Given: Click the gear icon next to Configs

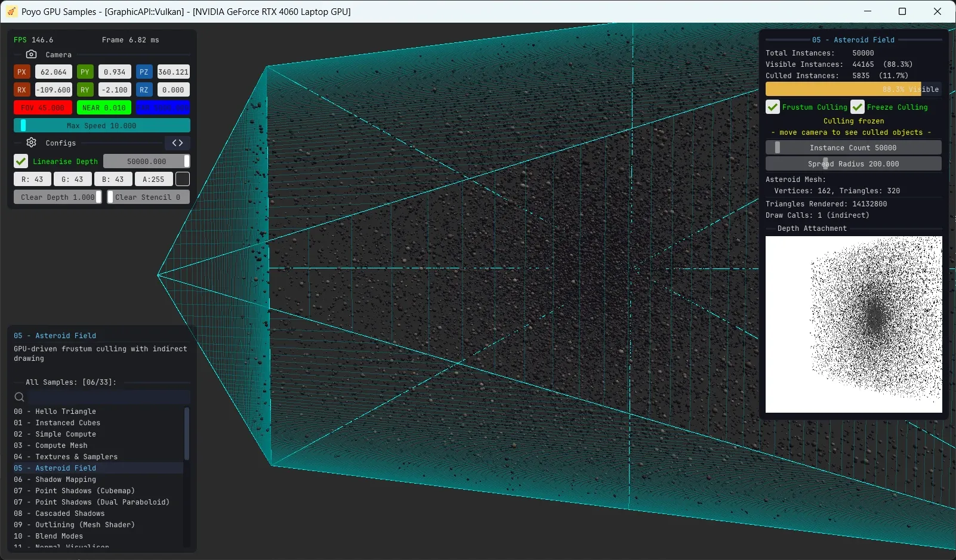Looking at the screenshot, I should pyautogui.click(x=31, y=143).
